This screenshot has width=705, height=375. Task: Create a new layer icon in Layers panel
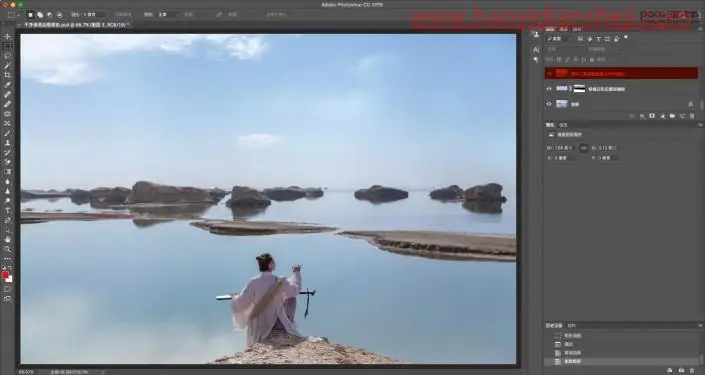(x=682, y=116)
